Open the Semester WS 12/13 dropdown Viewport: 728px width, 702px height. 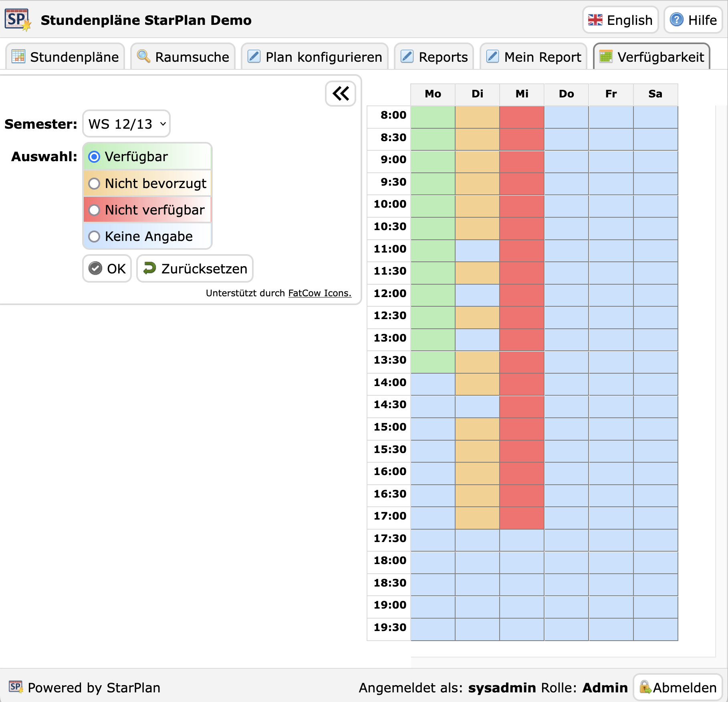pos(127,124)
